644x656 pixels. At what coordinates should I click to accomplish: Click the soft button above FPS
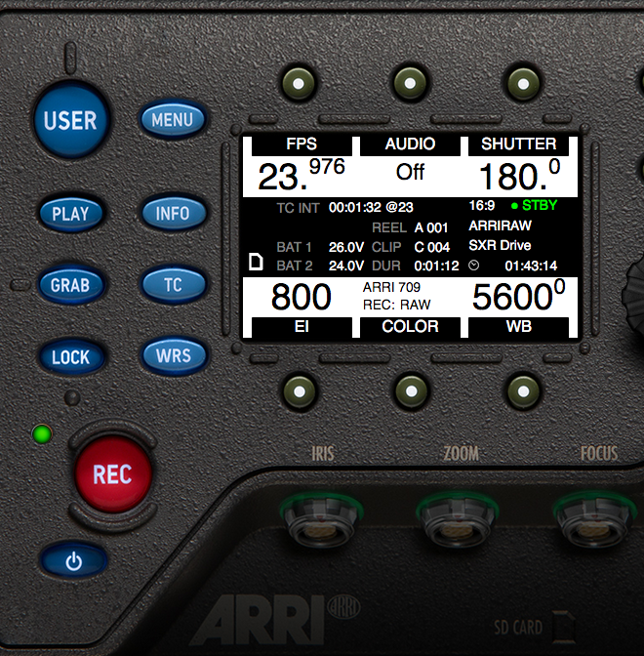(299, 84)
